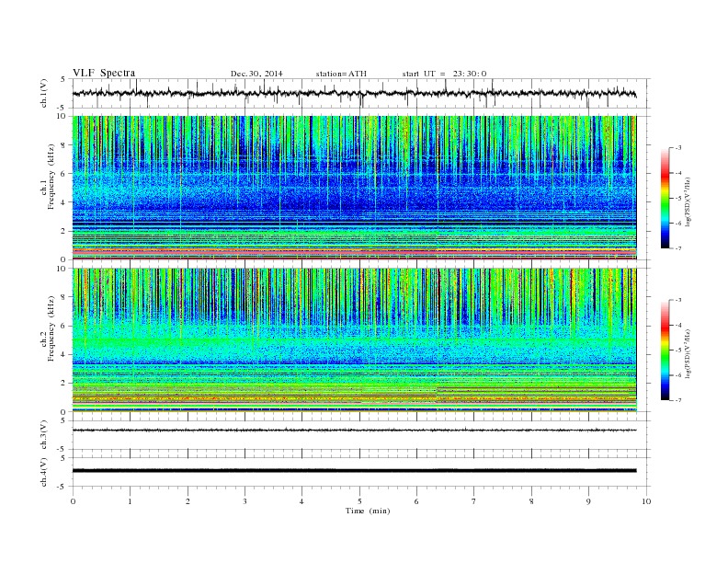728x563 pixels.
Task: Select the "start UT = 23:30:0" header text
Action: 444,74
